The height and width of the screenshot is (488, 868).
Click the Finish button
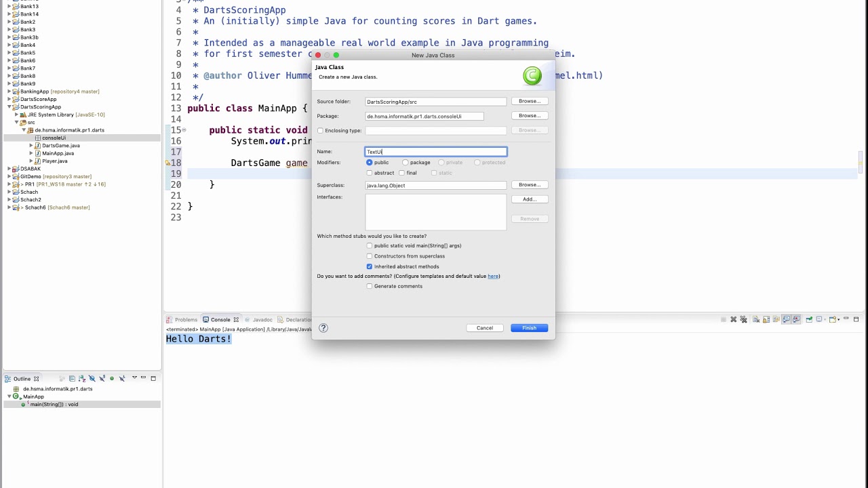[x=530, y=328]
